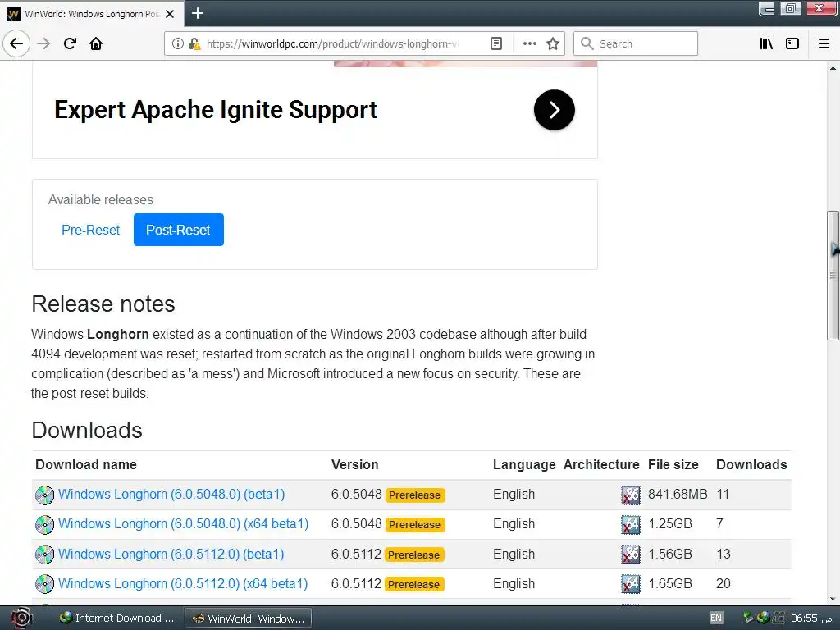Click the forward navigation arrow
Screen dimensions: 840x630
(43, 43)
